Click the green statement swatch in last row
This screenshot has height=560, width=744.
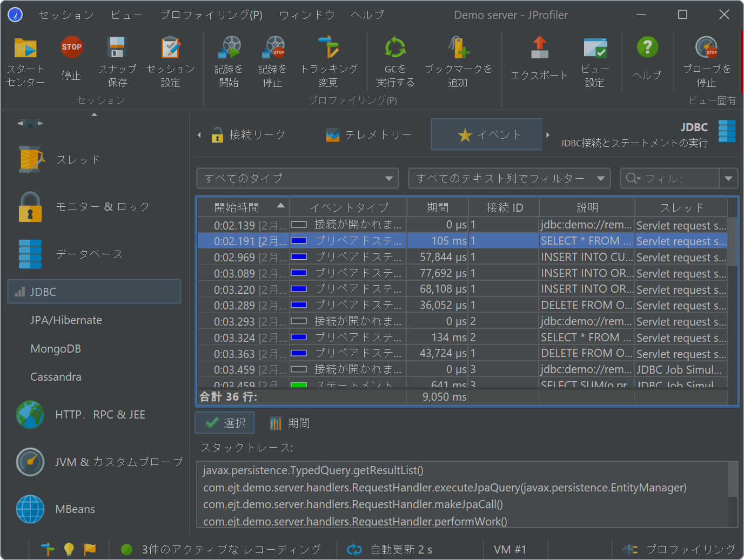click(299, 385)
